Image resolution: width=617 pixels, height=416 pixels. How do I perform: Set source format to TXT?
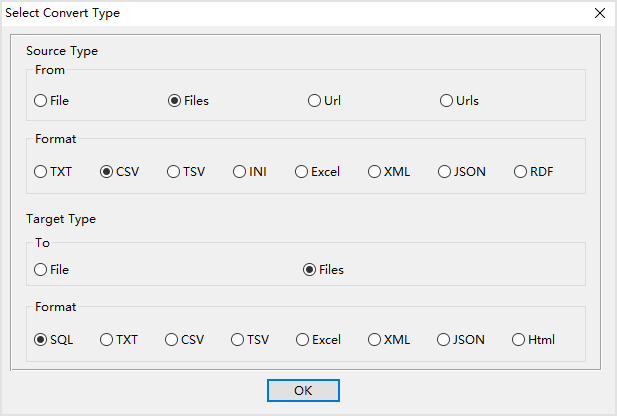coord(41,171)
